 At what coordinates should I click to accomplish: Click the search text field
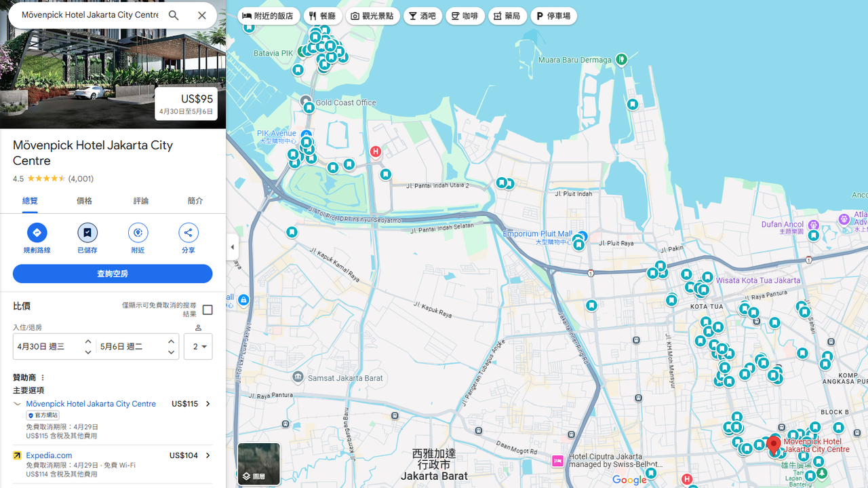pos(90,15)
